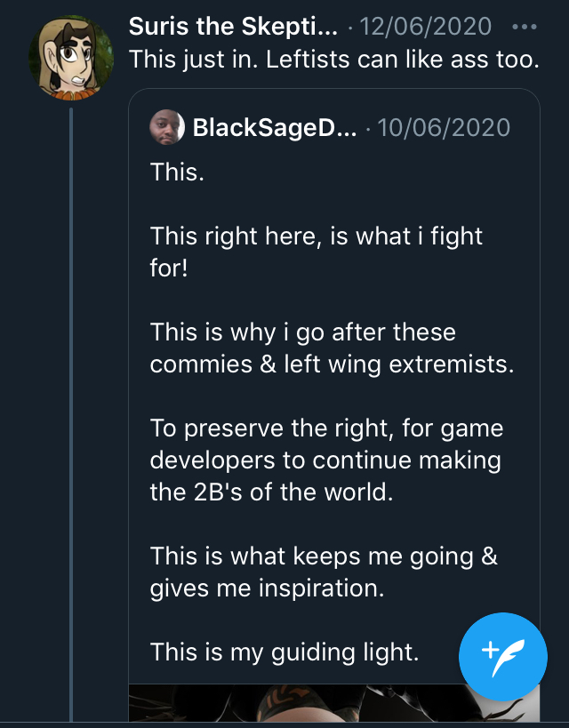Tap BlackSageD's small profile picture

click(167, 127)
